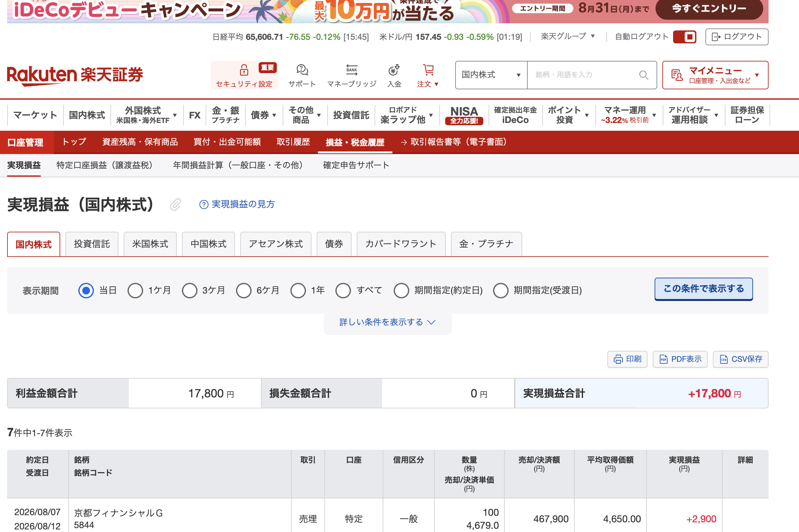799x532 pixels.
Task: Open the 債券 navigation dropdown
Action: (264, 115)
